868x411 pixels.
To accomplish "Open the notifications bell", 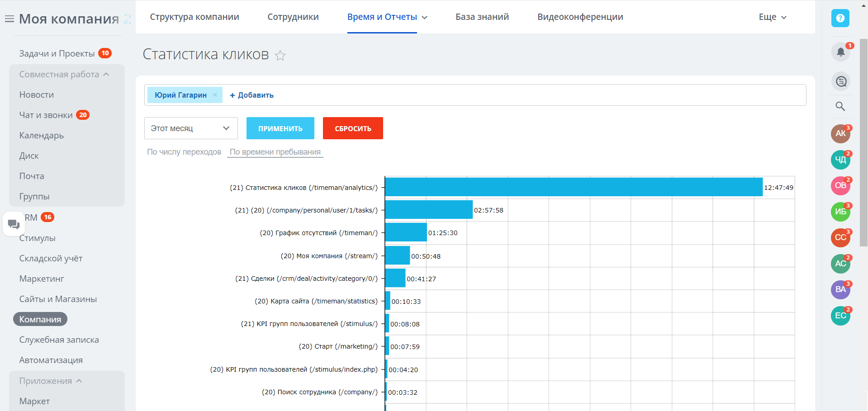I will tap(840, 52).
